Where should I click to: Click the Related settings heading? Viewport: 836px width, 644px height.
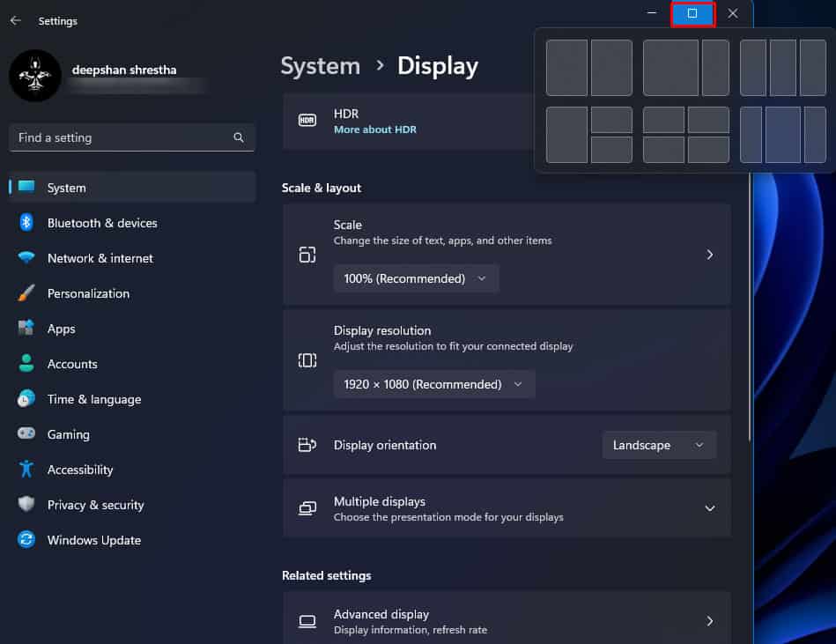click(x=326, y=575)
